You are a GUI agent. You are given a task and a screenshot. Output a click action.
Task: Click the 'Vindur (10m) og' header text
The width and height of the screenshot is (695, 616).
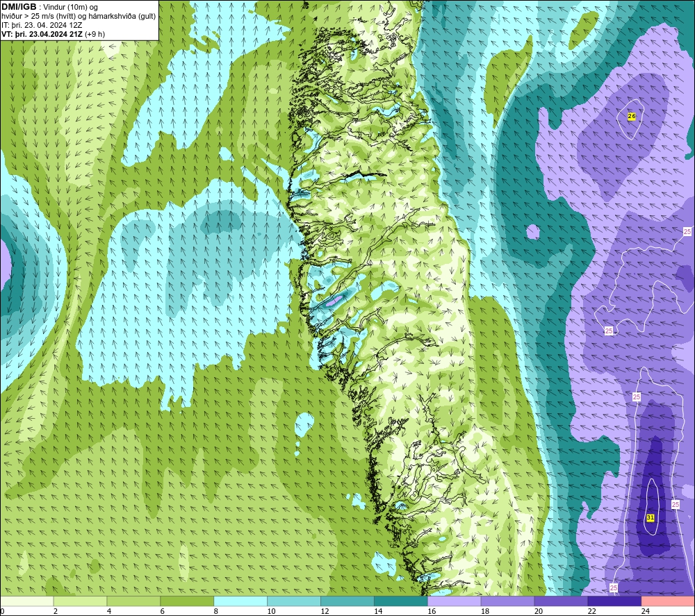click(70, 8)
